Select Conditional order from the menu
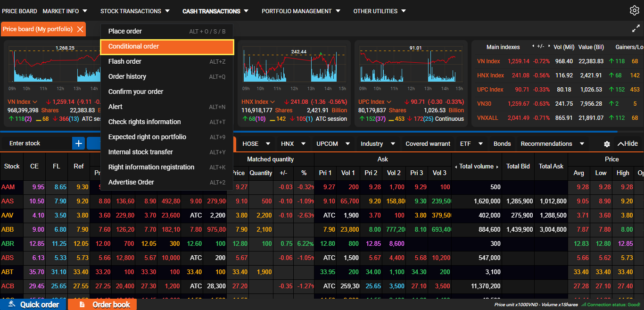This screenshot has width=644, height=310. click(x=167, y=47)
